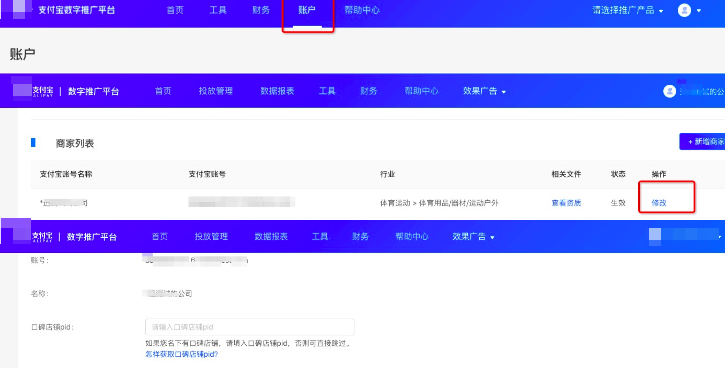Open 投放管理 in the bar above the 账号 form
The image size is (725, 368).
click(x=211, y=237)
